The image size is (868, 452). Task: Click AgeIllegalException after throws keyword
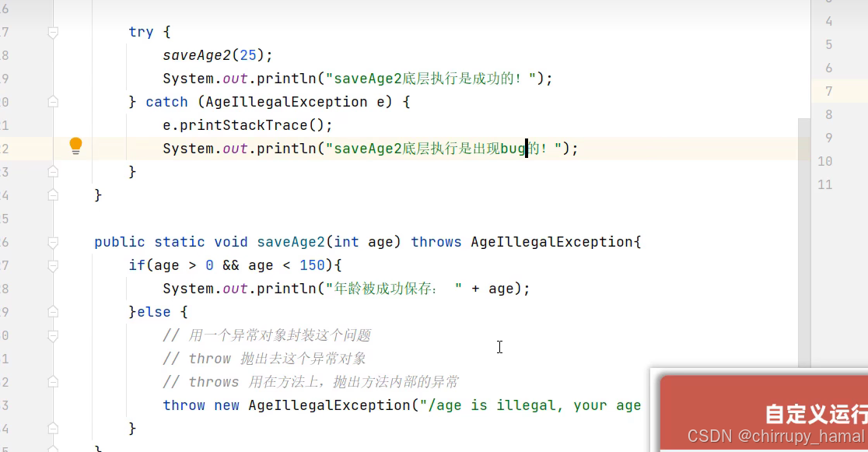pos(552,242)
